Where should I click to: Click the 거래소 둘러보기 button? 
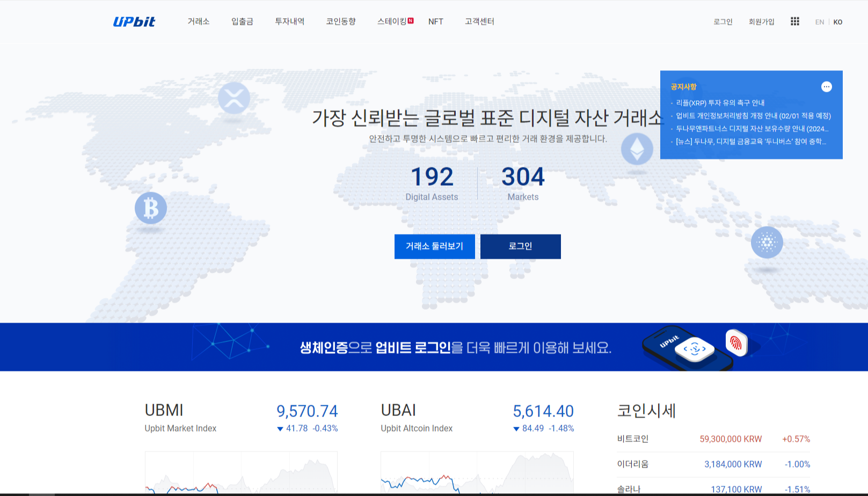(x=435, y=246)
